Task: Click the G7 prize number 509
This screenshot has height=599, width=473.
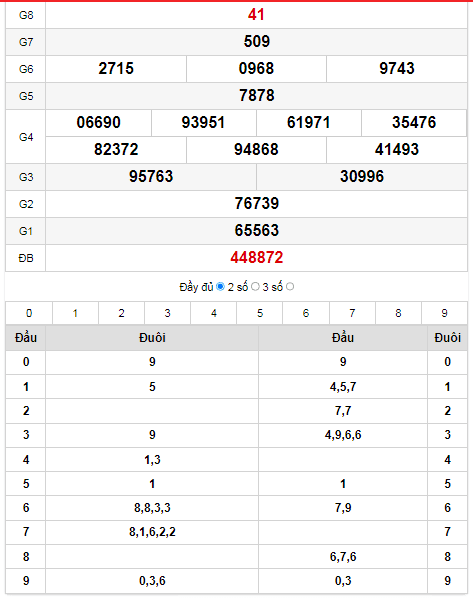Action: tap(256, 41)
